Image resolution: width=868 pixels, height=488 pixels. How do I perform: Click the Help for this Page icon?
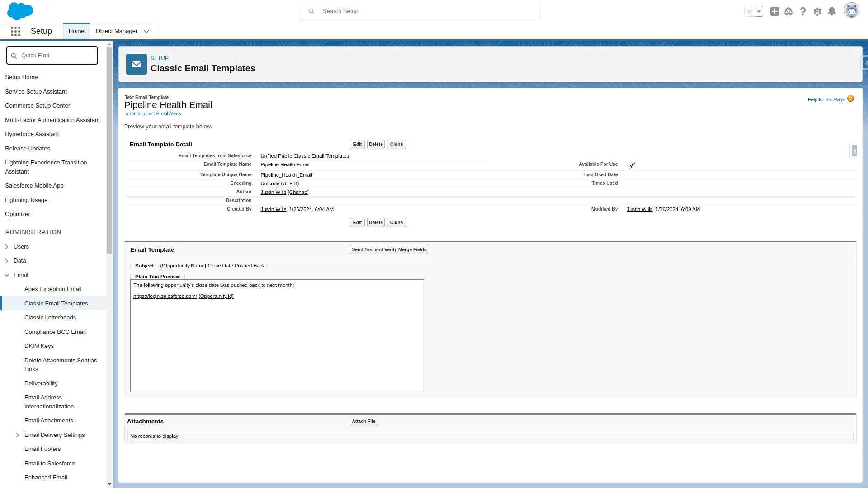tap(851, 99)
